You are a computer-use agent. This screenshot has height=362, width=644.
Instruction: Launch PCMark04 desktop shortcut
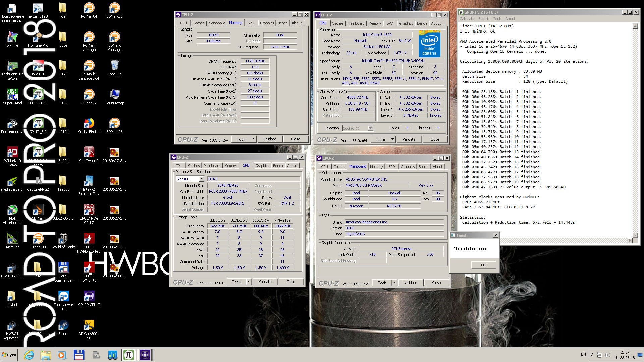tap(89, 10)
